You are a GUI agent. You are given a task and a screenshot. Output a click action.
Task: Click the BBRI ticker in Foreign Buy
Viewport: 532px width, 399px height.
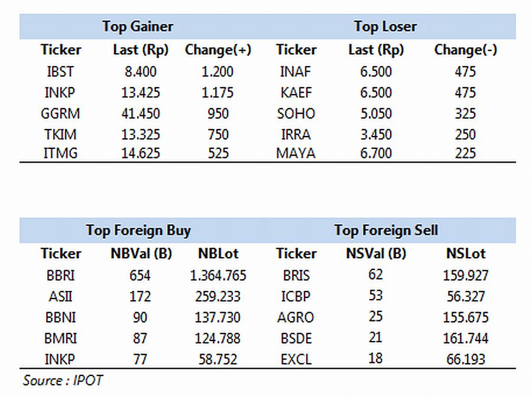tap(60, 275)
